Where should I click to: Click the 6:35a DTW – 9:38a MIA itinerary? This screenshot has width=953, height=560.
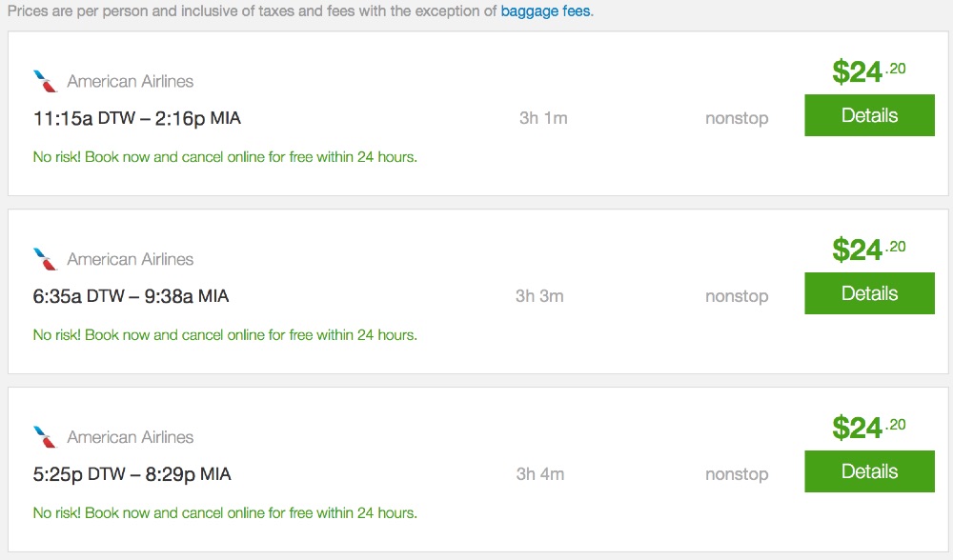(132, 296)
